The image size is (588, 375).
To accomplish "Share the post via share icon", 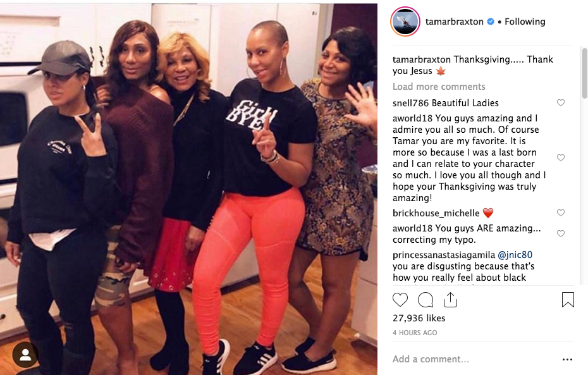I will coord(450,300).
